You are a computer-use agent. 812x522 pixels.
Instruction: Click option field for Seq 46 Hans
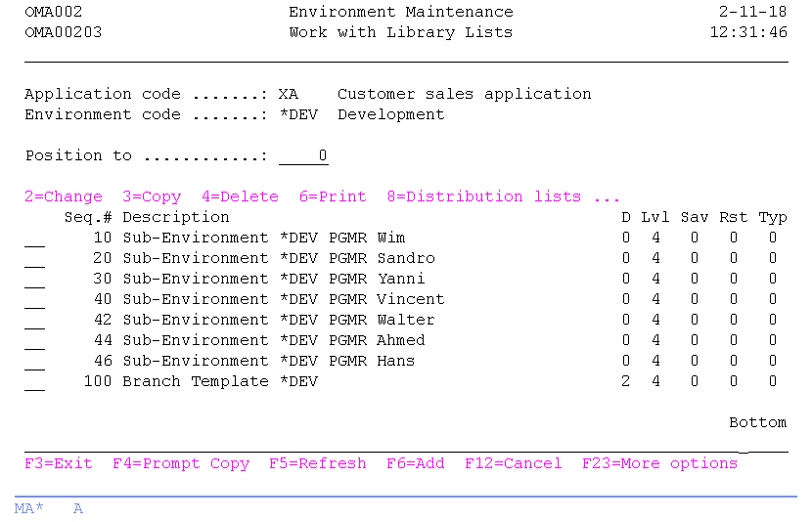point(34,362)
